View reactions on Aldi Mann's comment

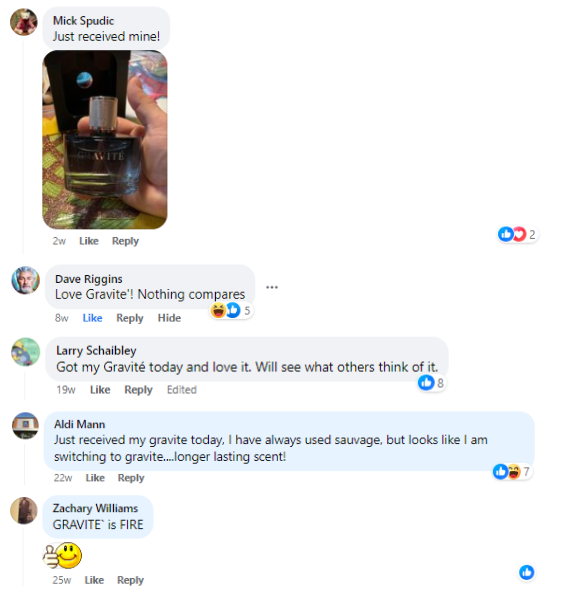click(x=512, y=472)
